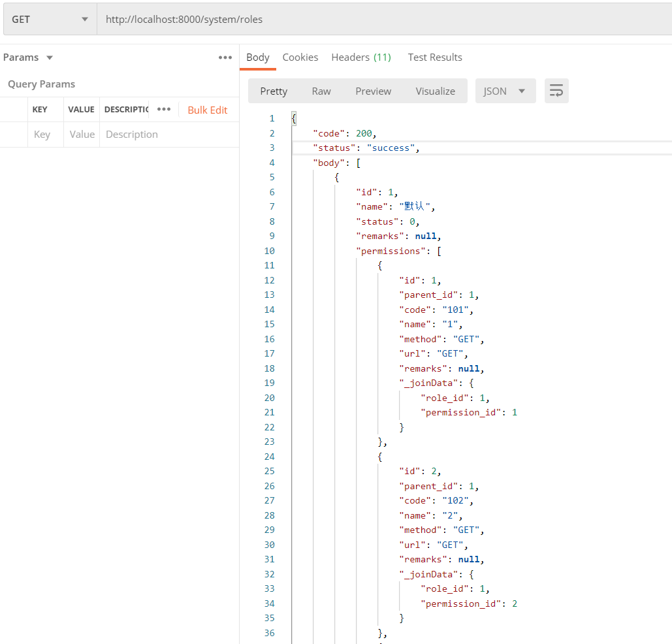
Task: View the Test Results tab
Action: pyautogui.click(x=434, y=57)
